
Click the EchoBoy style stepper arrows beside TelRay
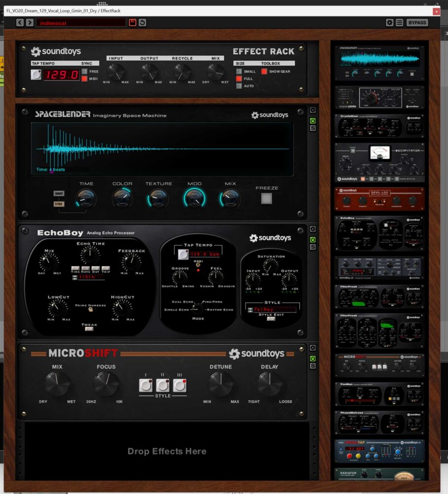250,310
